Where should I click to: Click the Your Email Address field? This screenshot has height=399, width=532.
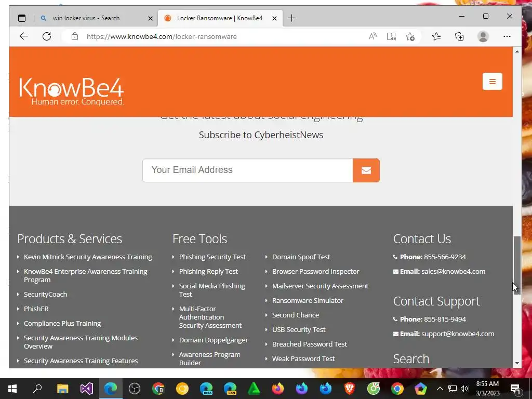click(248, 170)
